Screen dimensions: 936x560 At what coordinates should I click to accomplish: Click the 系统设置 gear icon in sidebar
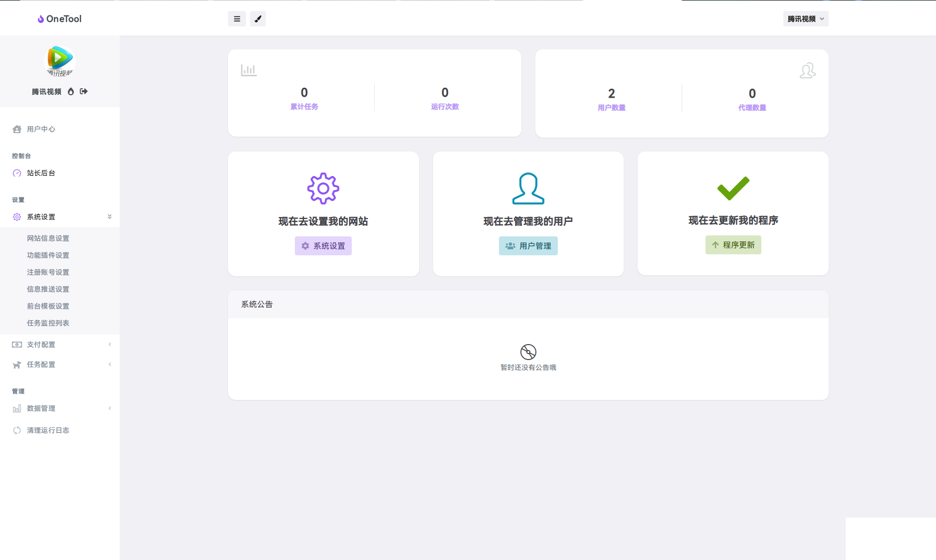[17, 217]
